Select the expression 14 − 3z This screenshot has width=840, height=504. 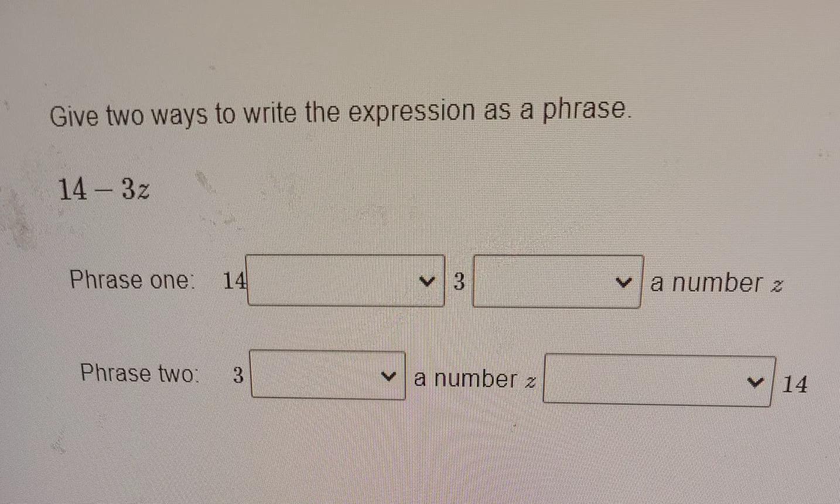tap(104, 189)
